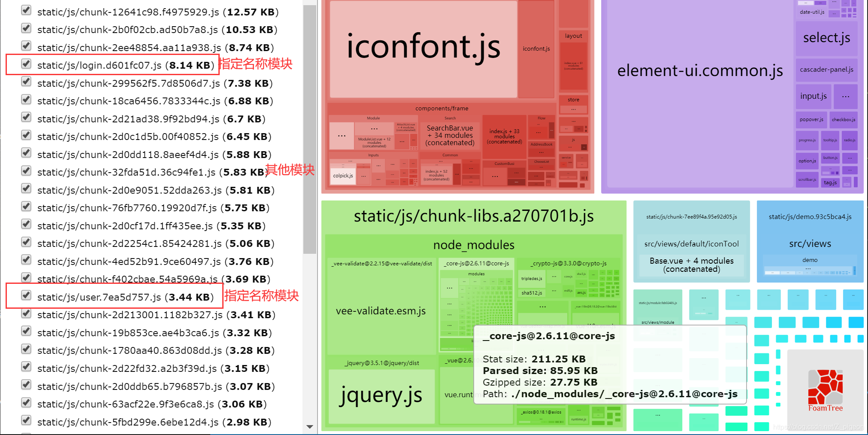Screen dimensions: 868x435
Task: Click the sidebar scrollbar down arrow
Action: (x=309, y=427)
